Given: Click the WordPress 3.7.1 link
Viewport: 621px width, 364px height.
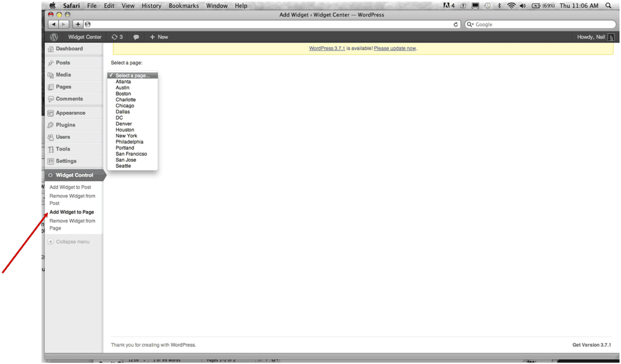Looking at the screenshot, I should click(327, 48).
